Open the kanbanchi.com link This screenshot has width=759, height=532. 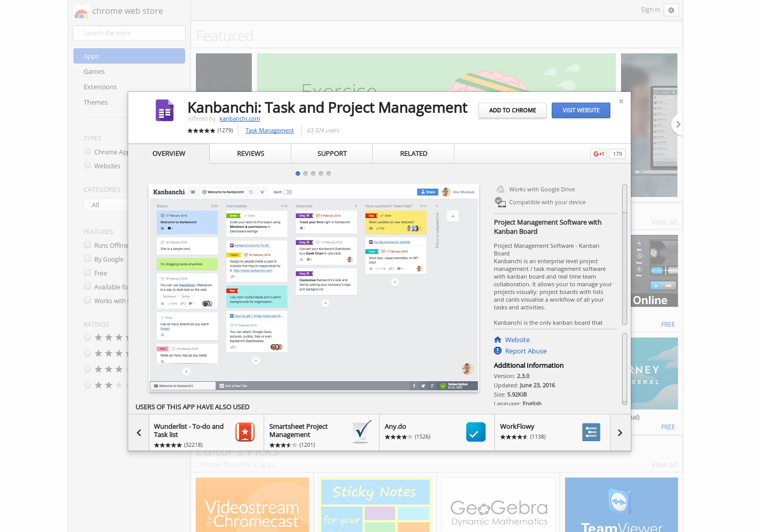tap(239, 119)
